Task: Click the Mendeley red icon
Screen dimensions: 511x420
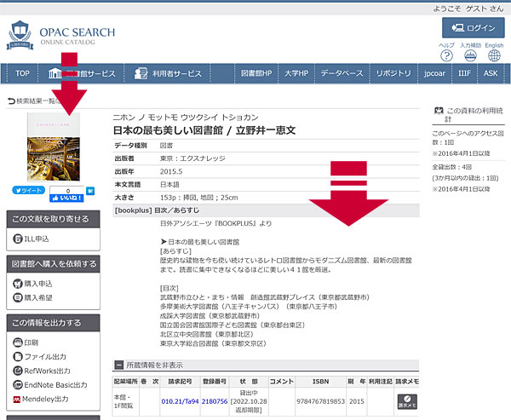Action: tap(17, 400)
